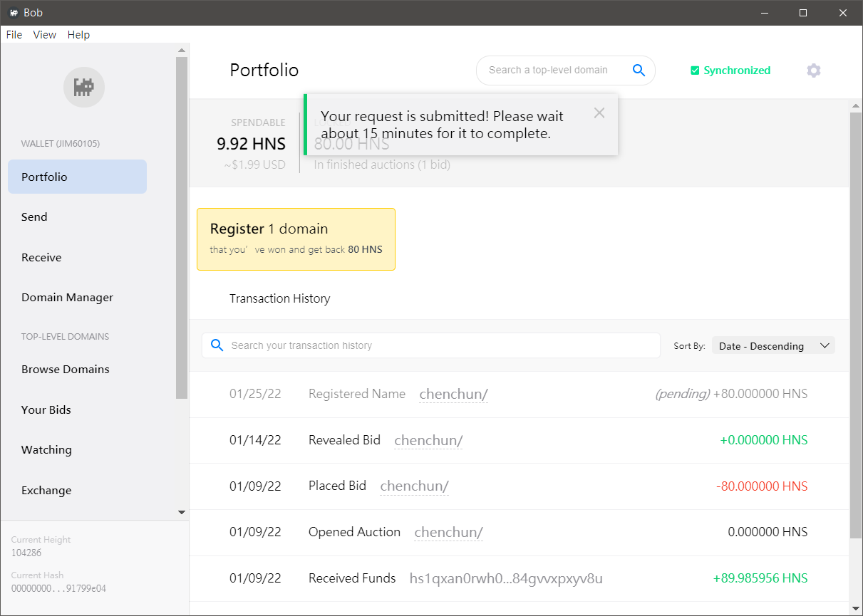The height and width of the screenshot is (616, 863).
Task: Open settings with the gear icon
Action: 813,71
